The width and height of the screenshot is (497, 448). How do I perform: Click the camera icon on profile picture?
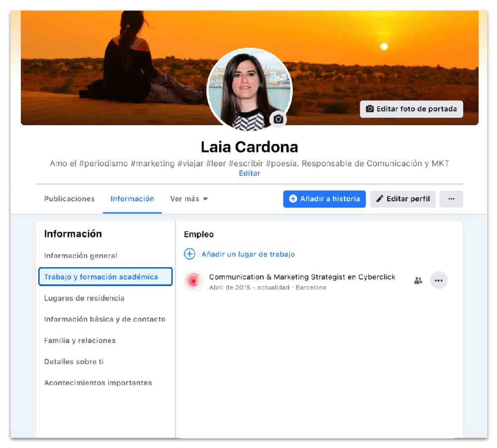click(278, 119)
